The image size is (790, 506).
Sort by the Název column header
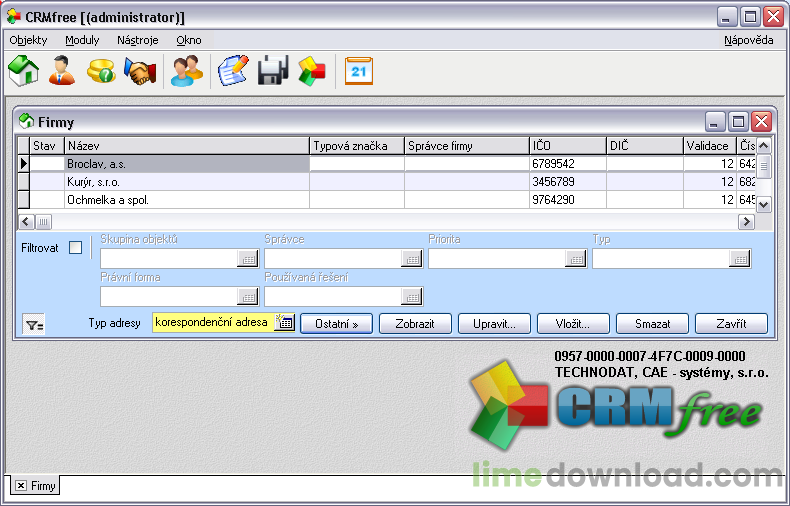(187, 146)
